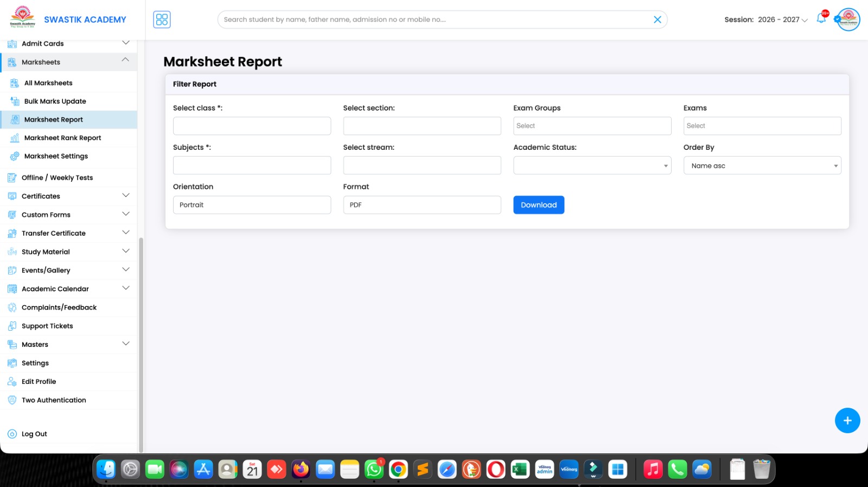Click the Two Authentication shield icon
The image size is (868, 487).
pos(12,400)
